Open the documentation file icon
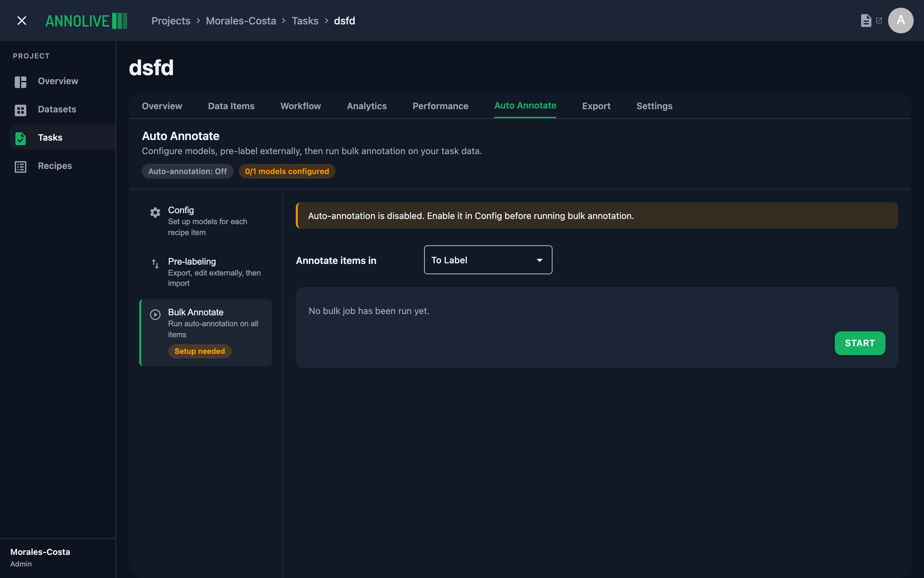This screenshot has width=924, height=578. (866, 21)
